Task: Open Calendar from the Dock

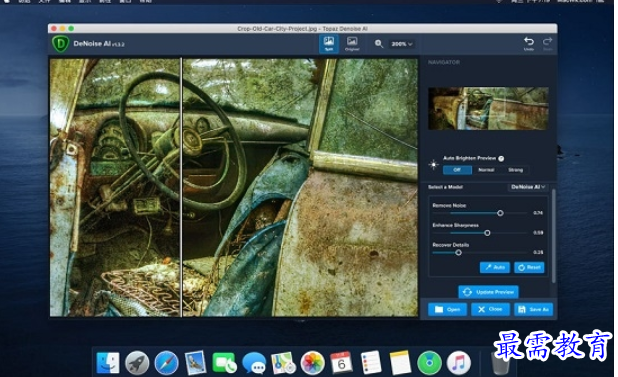Action: pos(341,362)
